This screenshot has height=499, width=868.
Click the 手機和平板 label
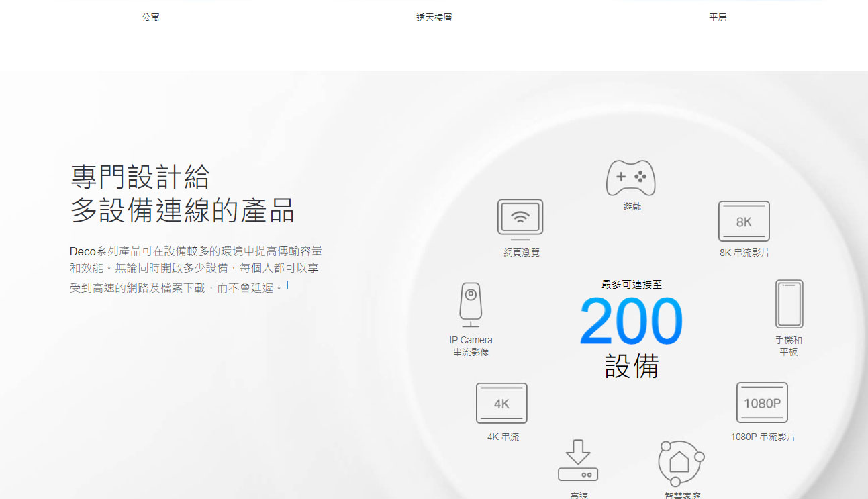click(789, 346)
